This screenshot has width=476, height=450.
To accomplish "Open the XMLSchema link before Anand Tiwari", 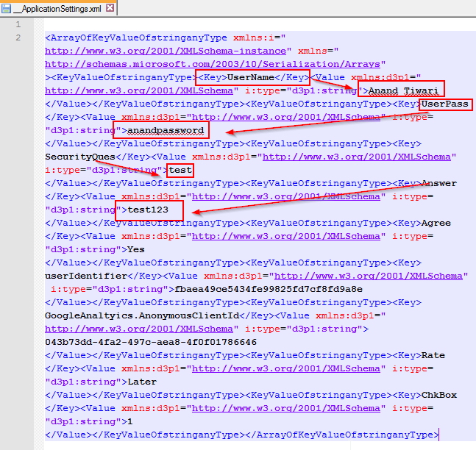I will coord(139,90).
